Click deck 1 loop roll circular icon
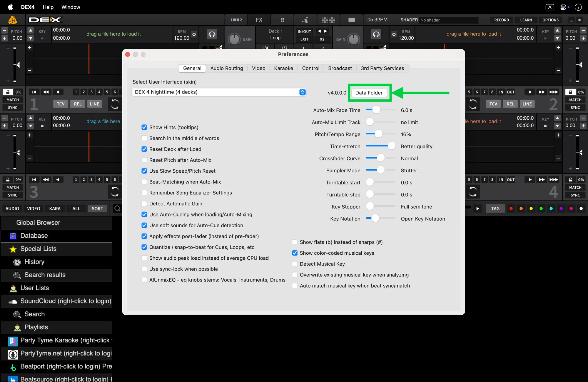 (115, 104)
